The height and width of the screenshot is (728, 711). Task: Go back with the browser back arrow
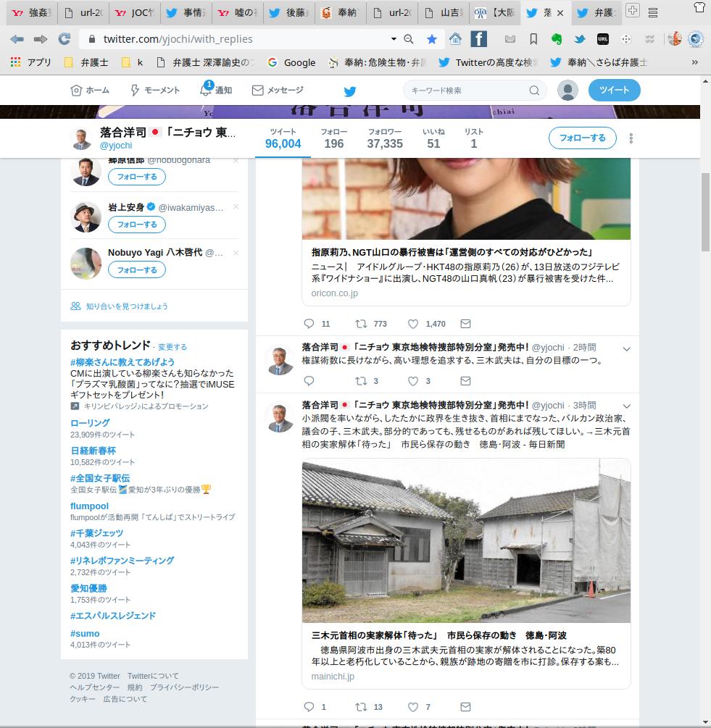[x=17, y=39]
